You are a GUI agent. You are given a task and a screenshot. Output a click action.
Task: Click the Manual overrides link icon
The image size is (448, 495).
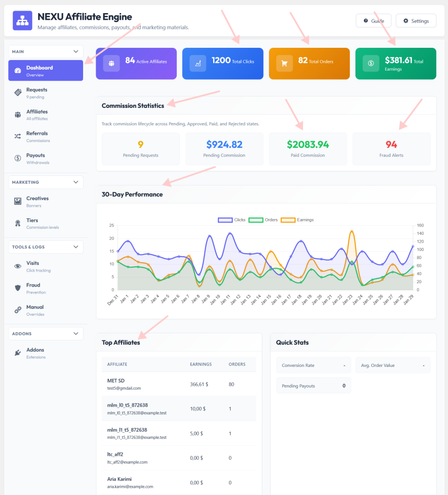click(x=18, y=310)
